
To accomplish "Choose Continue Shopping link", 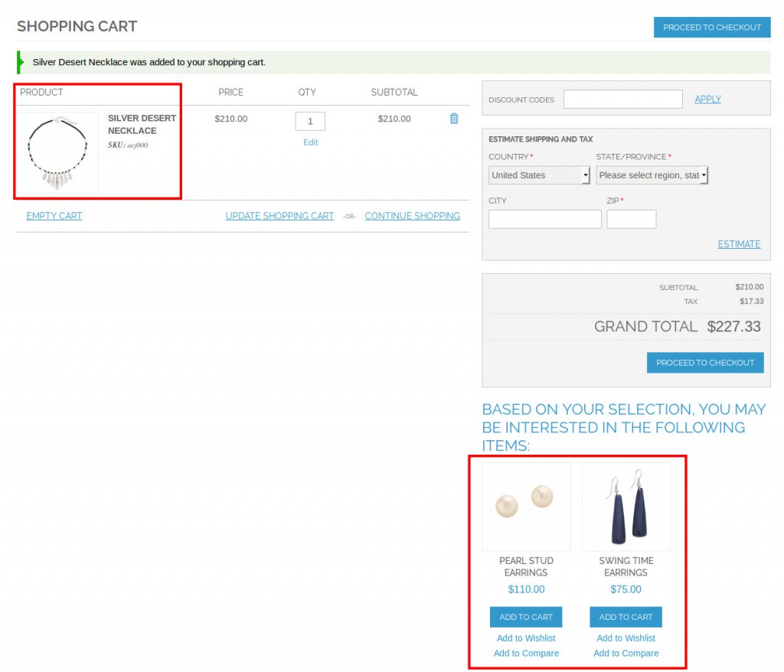I will tap(412, 216).
